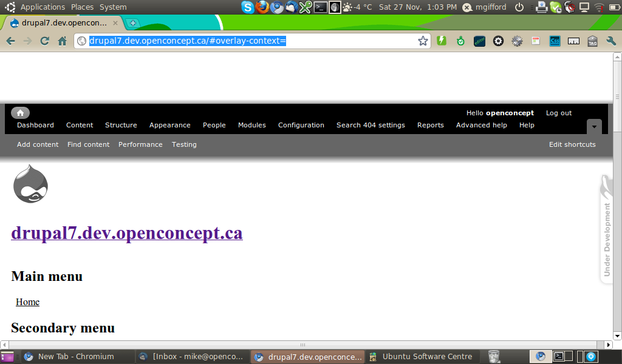Open the Content admin menu item
622x364 pixels.
[x=80, y=125]
